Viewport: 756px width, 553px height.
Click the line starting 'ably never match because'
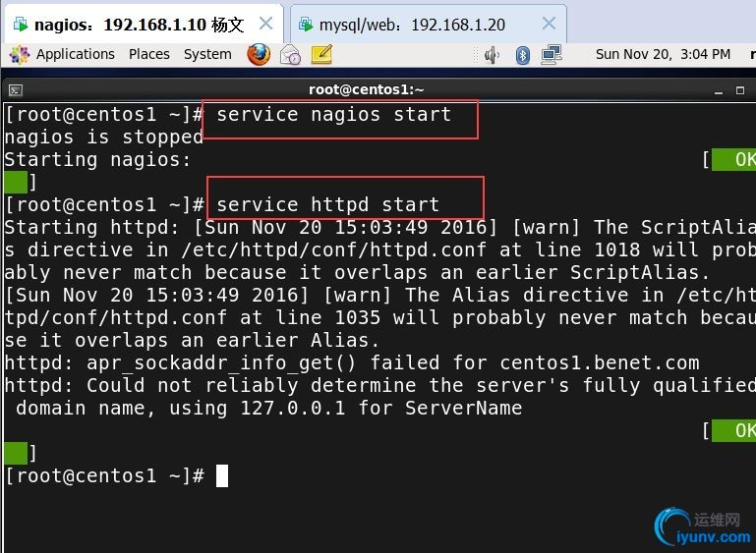click(x=357, y=273)
